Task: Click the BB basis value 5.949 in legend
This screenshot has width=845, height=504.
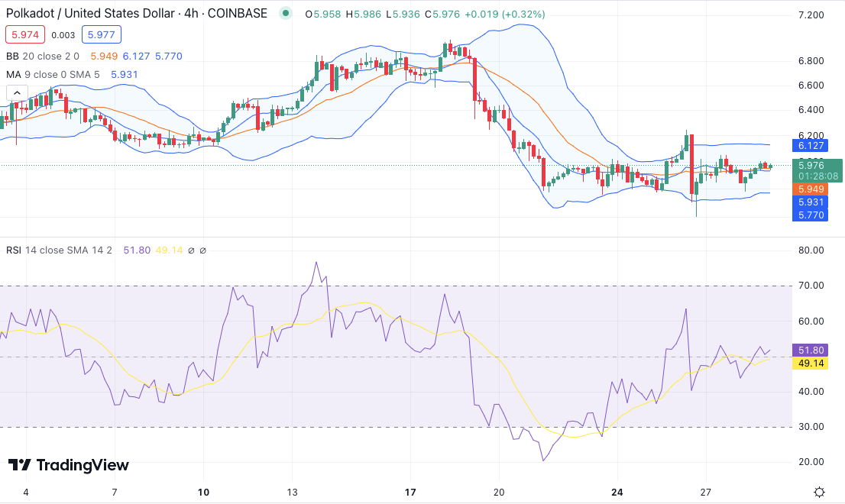Action: tap(104, 56)
